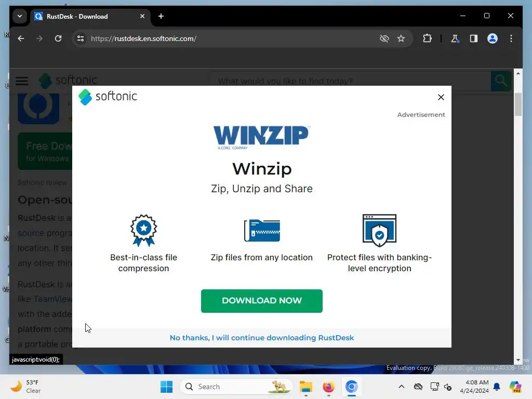
Task: Click the Softonic logo in the popup
Action: point(108,97)
